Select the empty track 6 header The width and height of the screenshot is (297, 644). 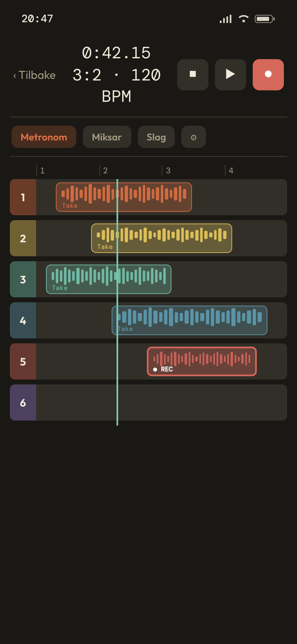click(x=23, y=403)
